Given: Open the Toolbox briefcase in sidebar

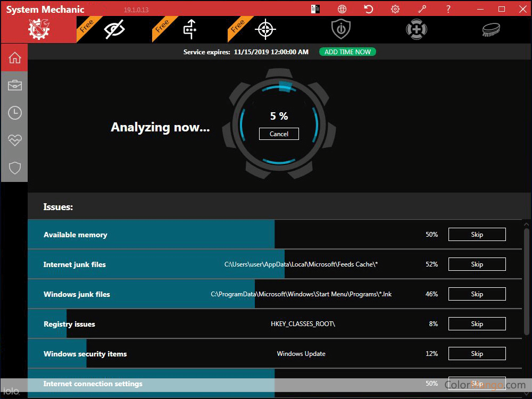Looking at the screenshot, I should click(x=14, y=85).
